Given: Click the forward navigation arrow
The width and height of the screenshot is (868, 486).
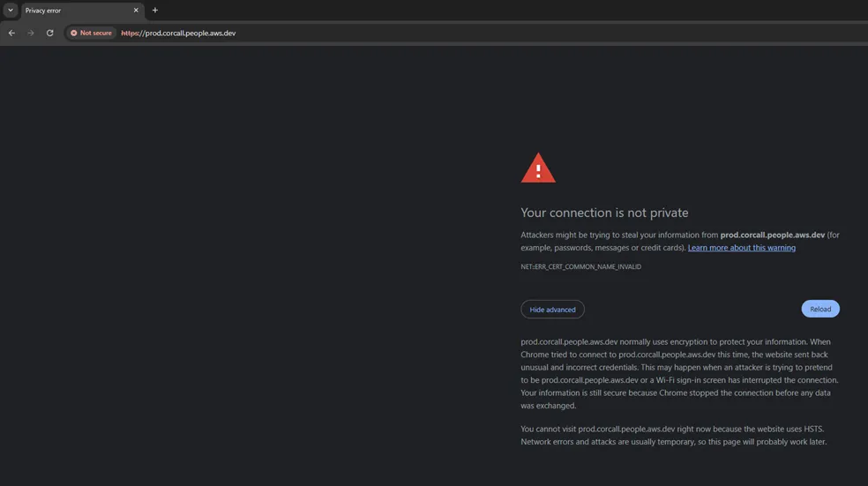Looking at the screenshot, I should pos(31,33).
